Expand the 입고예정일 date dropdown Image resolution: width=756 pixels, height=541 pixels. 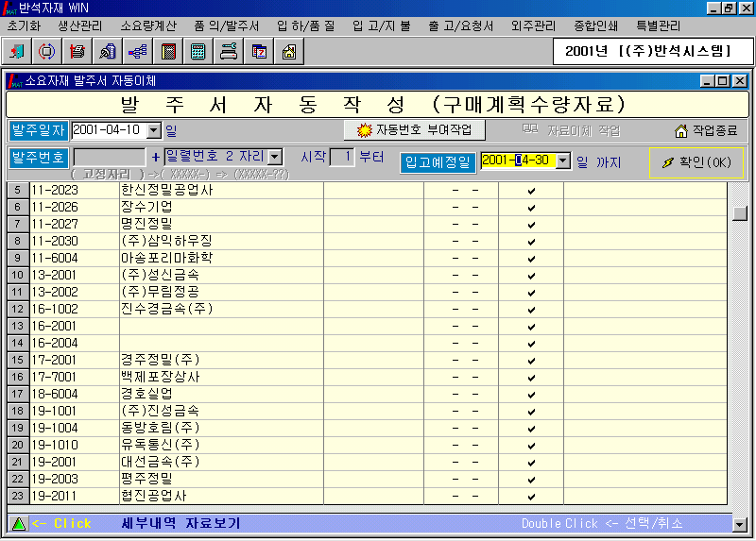click(x=564, y=161)
